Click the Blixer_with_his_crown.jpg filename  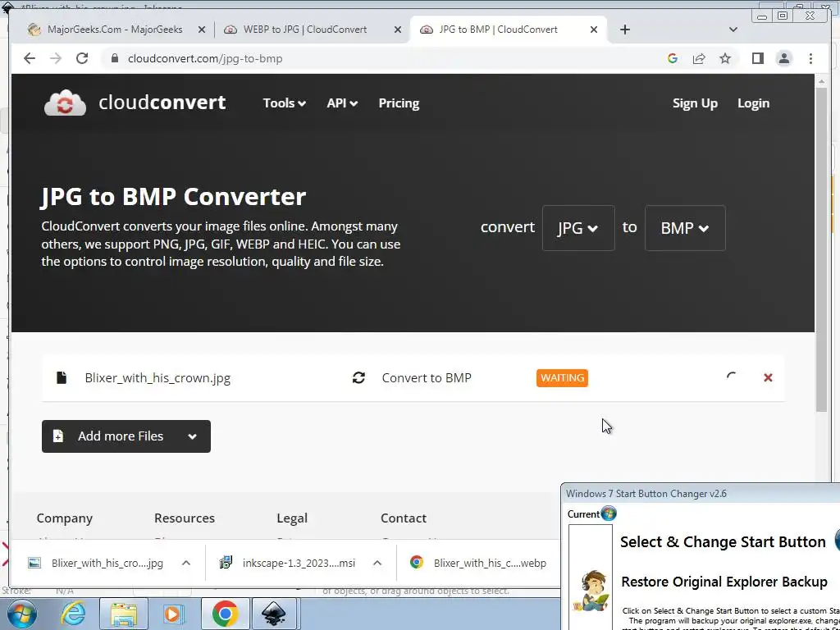click(157, 377)
